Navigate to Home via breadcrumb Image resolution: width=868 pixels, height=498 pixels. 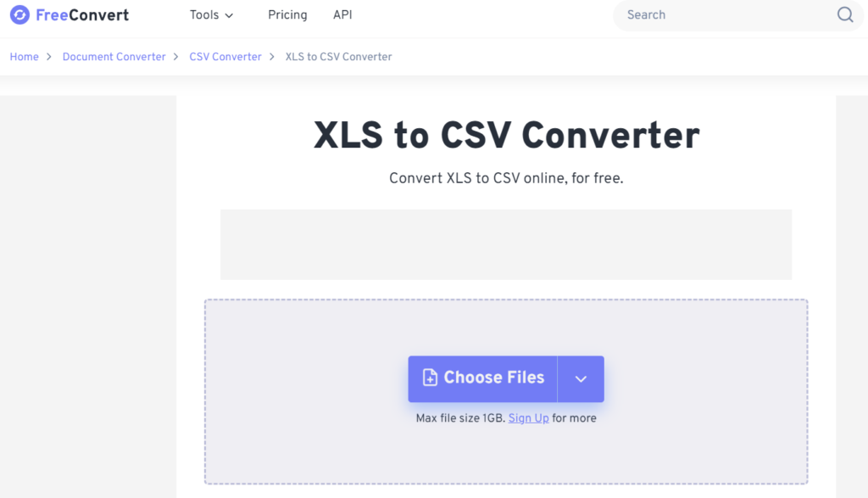click(x=24, y=57)
